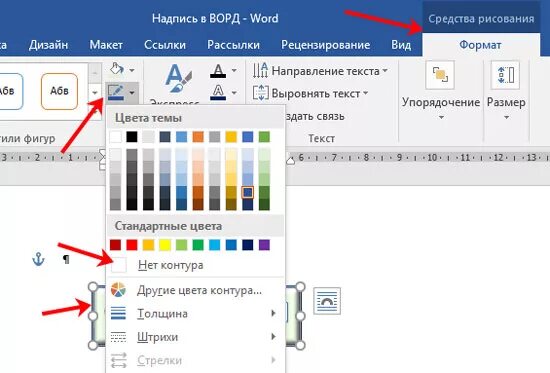Open the Express styles WordArt icon
The height and width of the screenshot is (373, 550).
pyautogui.click(x=178, y=79)
